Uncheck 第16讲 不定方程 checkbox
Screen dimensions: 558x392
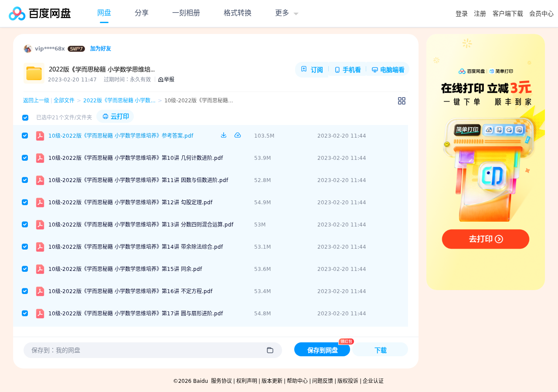pyautogui.click(x=25, y=291)
